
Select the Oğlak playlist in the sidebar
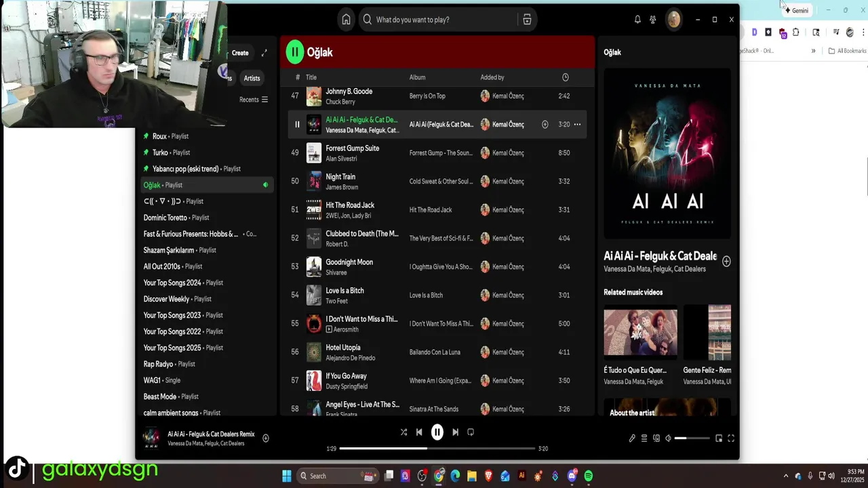point(207,185)
